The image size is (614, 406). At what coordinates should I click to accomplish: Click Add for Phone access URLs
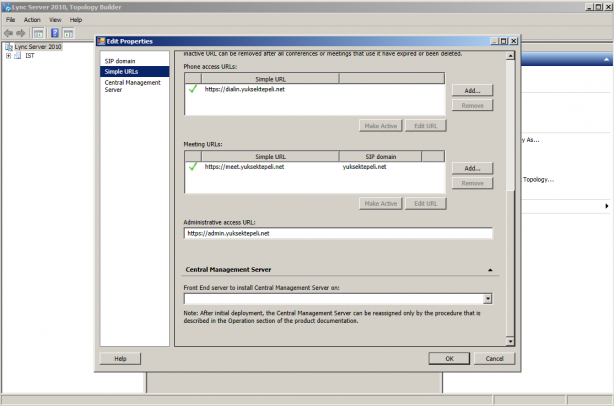point(472,90)
